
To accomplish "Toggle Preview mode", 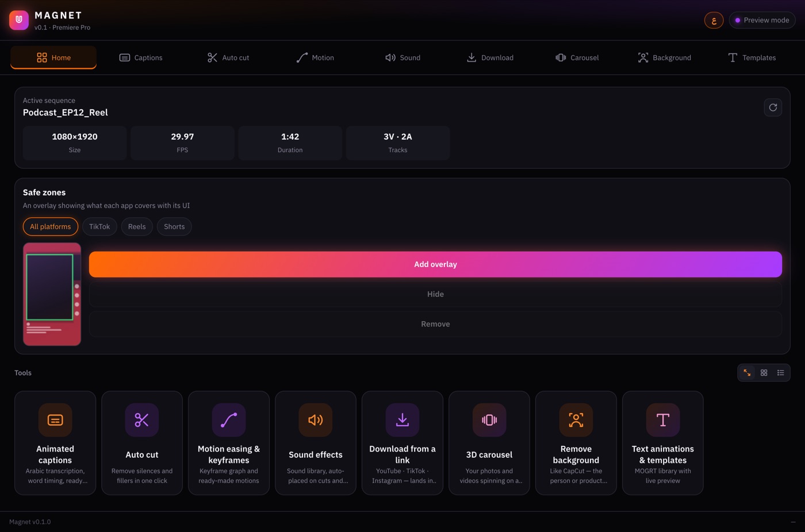I will click(x=762, y=20).
